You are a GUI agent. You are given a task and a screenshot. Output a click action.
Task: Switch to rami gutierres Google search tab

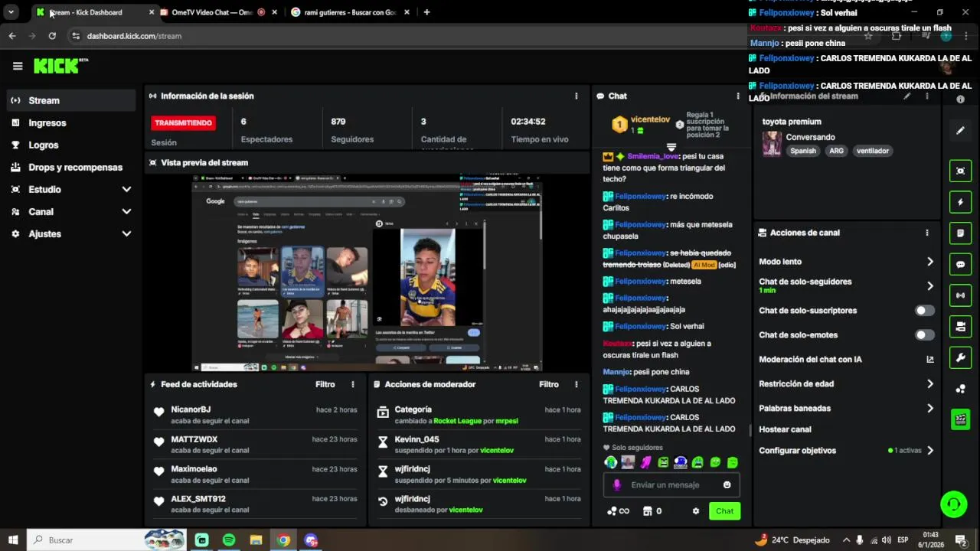tap(349, 12)
